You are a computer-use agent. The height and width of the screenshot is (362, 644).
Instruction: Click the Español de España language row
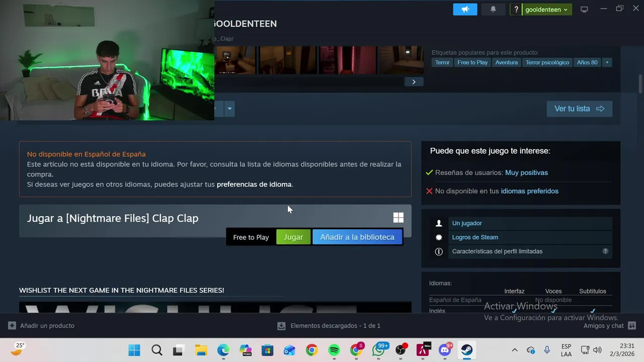520,300
